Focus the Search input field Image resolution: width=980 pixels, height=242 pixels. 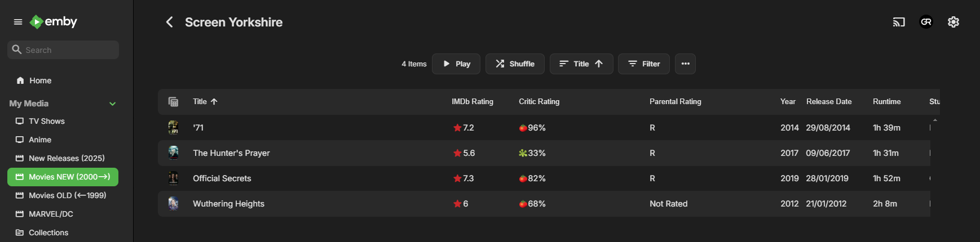[x=63, y=50]
